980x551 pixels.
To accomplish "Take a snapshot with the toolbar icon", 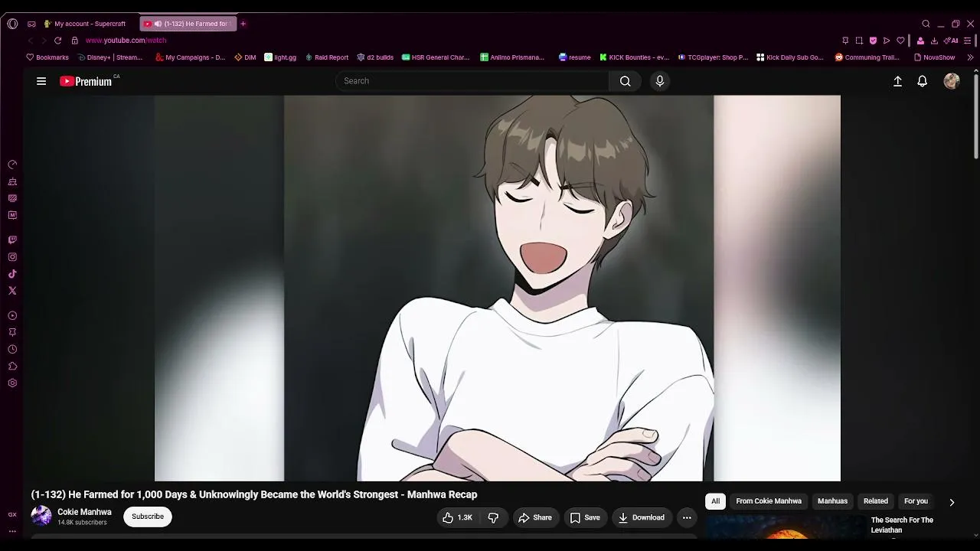I will point(859,41).
